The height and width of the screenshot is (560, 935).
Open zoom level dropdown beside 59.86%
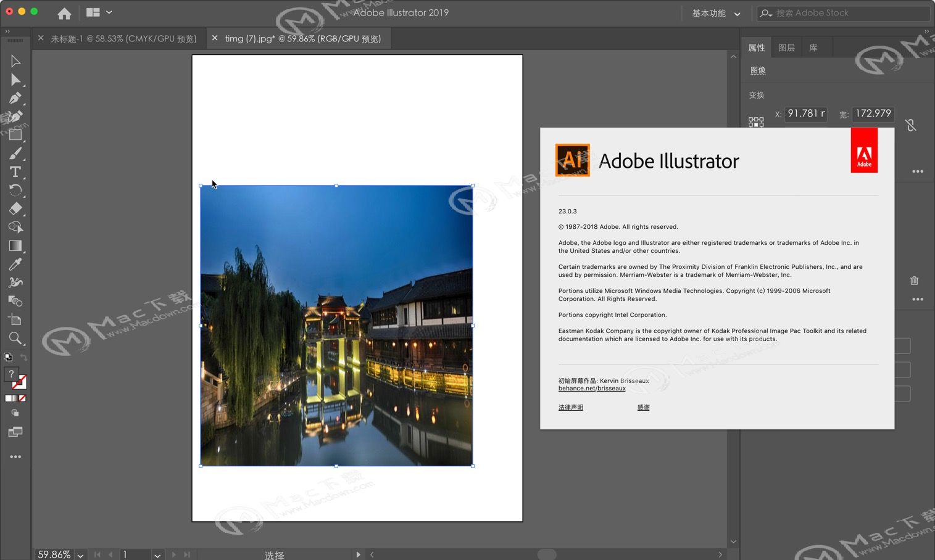pos(80,555)
